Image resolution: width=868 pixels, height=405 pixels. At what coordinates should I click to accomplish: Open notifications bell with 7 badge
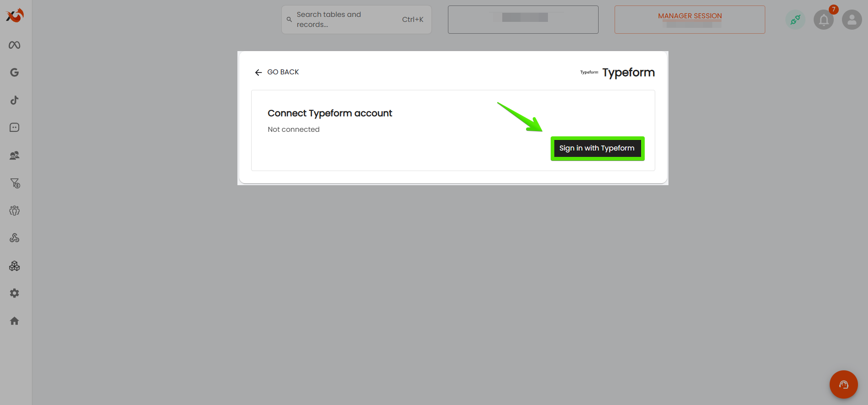tap(824, 20)
